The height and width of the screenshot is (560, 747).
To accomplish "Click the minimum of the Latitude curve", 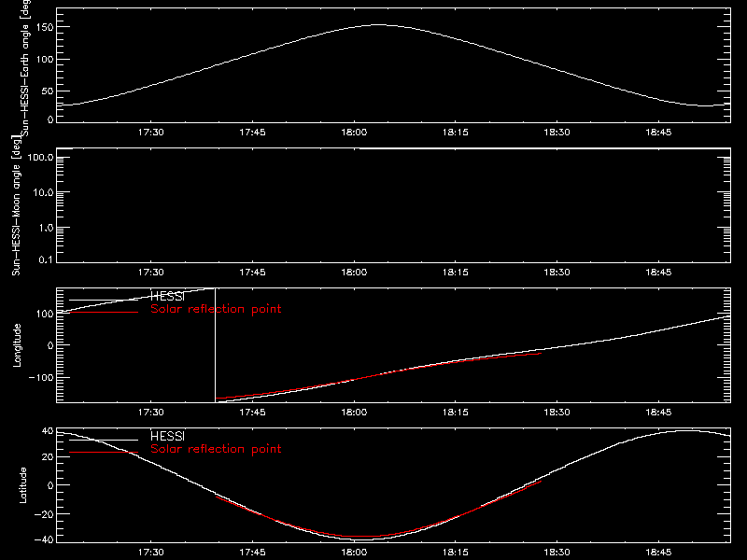I will (363, 539).
